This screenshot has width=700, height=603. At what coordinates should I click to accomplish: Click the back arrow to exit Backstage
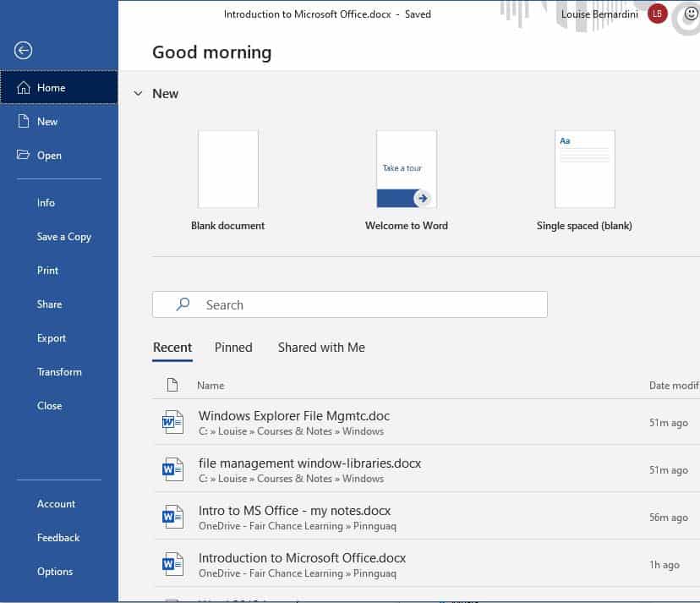pyautogui.click(x=23, y=51)
